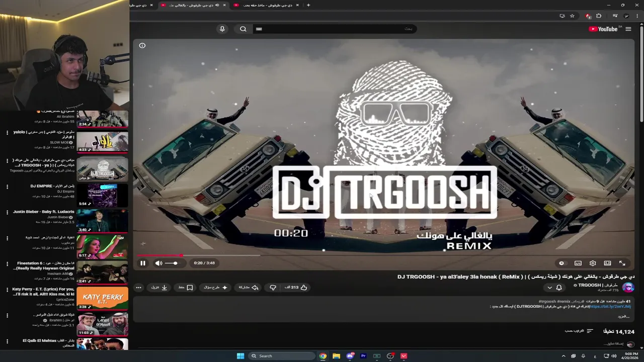Open options menu for Finestation 6 video
644x362 pixels.
tap(7, 264)
